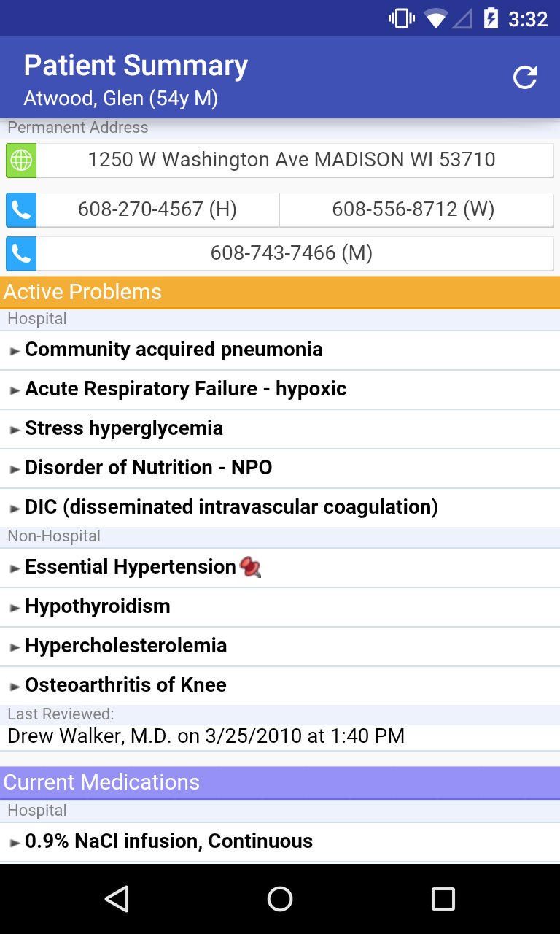Image resolution: width=560 pixels, height=934 pixels.
Task: Tap the refresh icon in header
Action: coord(525,77)
